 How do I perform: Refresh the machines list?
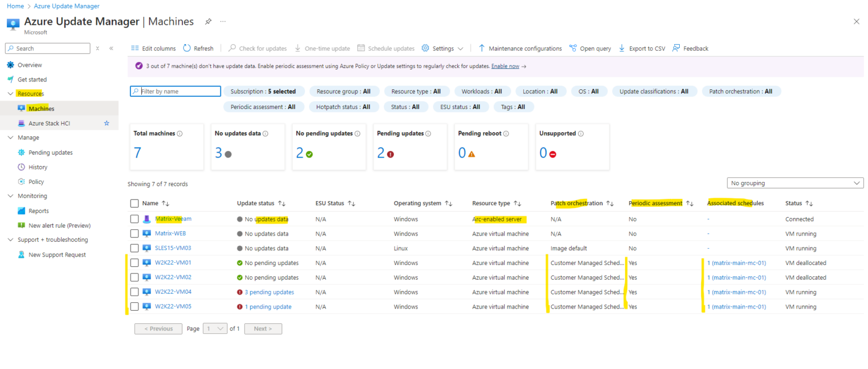pyautogui.click(x=198, y=48)
